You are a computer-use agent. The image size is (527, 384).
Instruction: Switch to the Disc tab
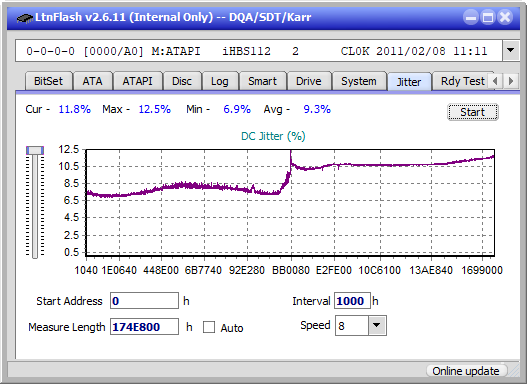pyautogui.click(x=182, y=81)
